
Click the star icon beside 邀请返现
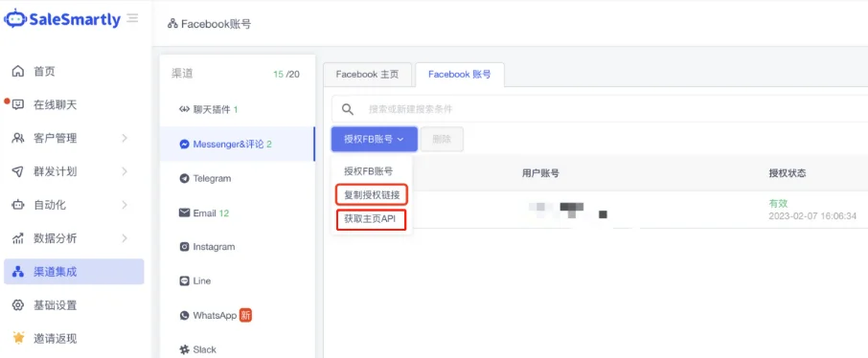[18, 338]
